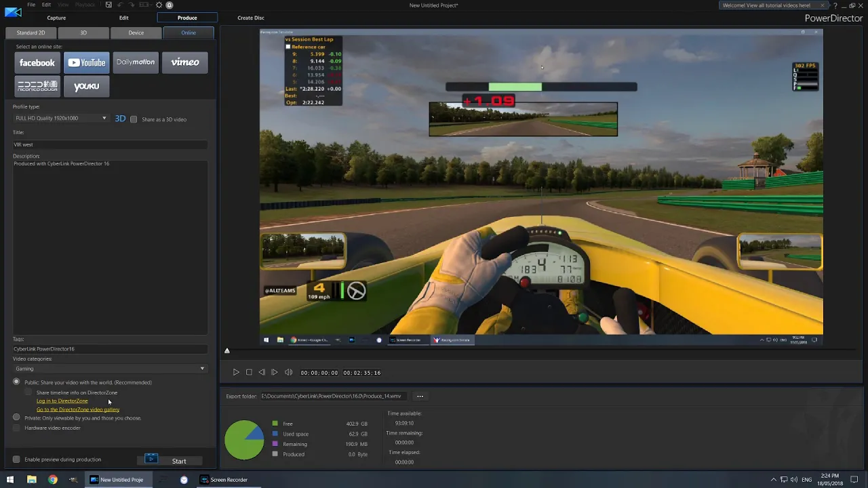868x488 pixels.
Task: Switch to Edit module tab
Action: [123, 18]
